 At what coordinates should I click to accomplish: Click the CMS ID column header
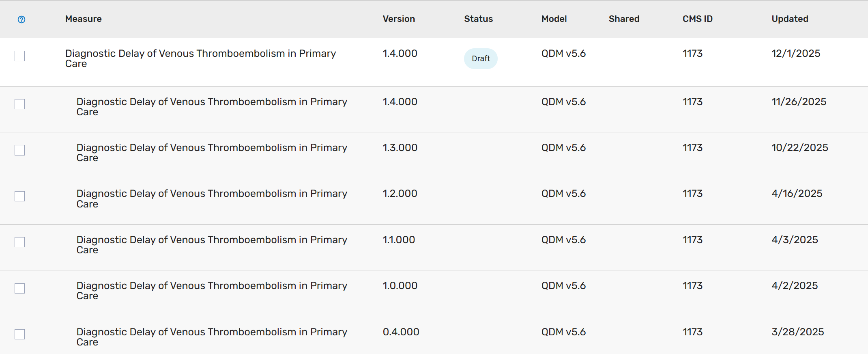click(x=697, y=19)
